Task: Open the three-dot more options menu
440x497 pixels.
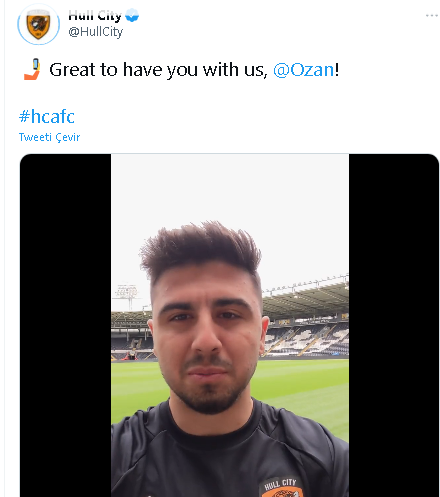Action: pyautogui.click(x=432, y=15)
